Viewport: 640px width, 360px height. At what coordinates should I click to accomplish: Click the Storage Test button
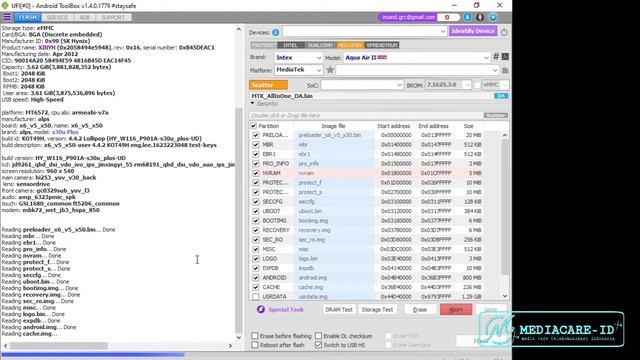(x=377, y=309)
